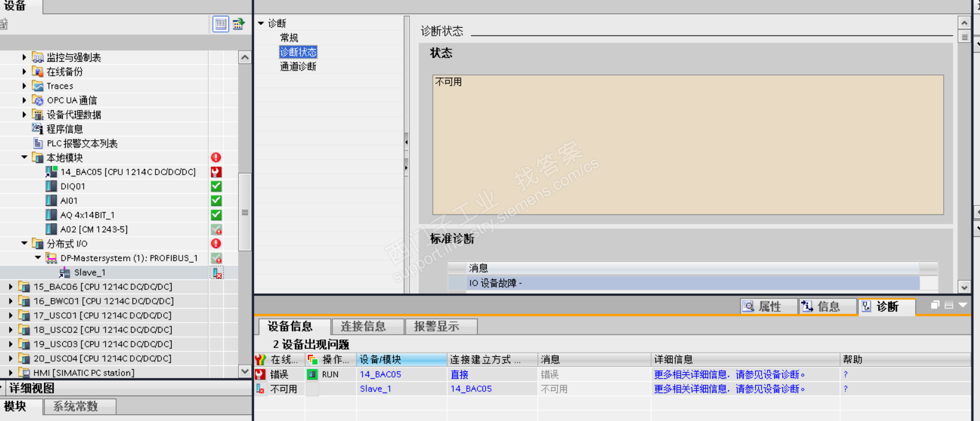Screen dimensions: 980x421
Task: Open PLC 报警文本列表
Action: 82,144
